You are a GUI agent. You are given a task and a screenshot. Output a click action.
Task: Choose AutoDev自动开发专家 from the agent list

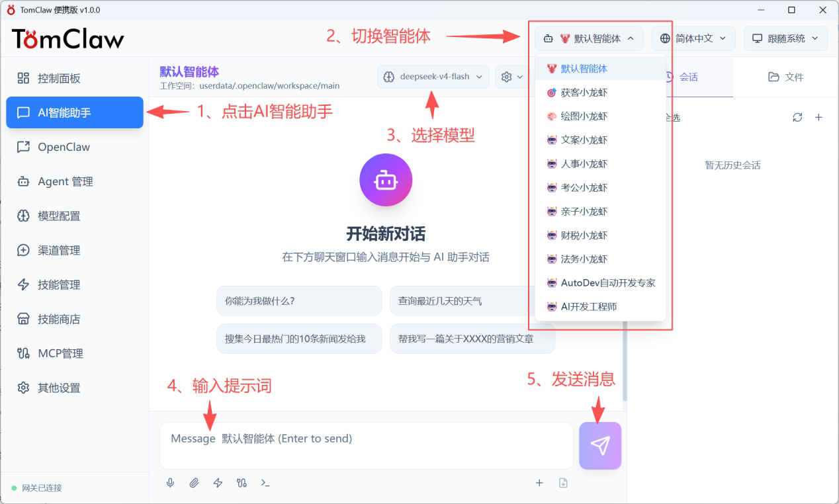tap(600, 283)
